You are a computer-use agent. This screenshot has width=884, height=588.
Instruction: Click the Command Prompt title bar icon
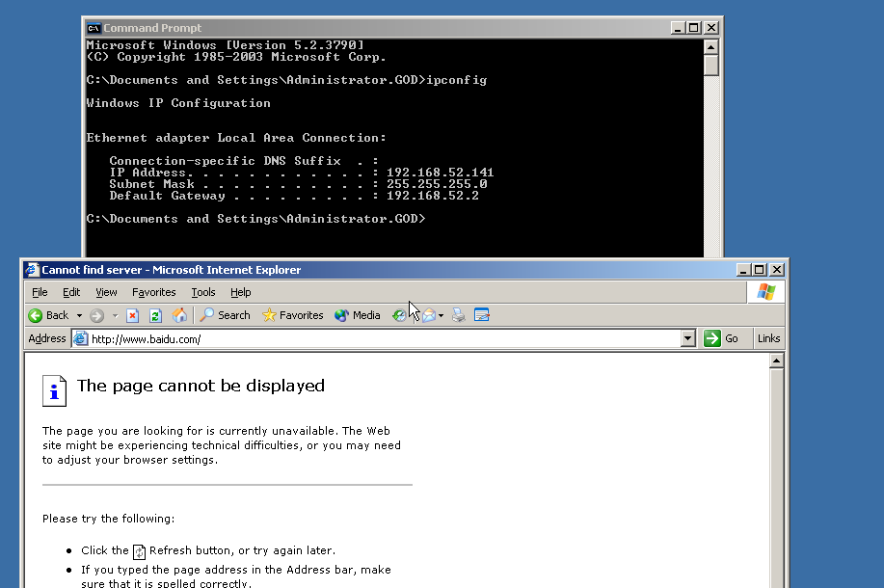pyautogui.click(x=94, y=28)
